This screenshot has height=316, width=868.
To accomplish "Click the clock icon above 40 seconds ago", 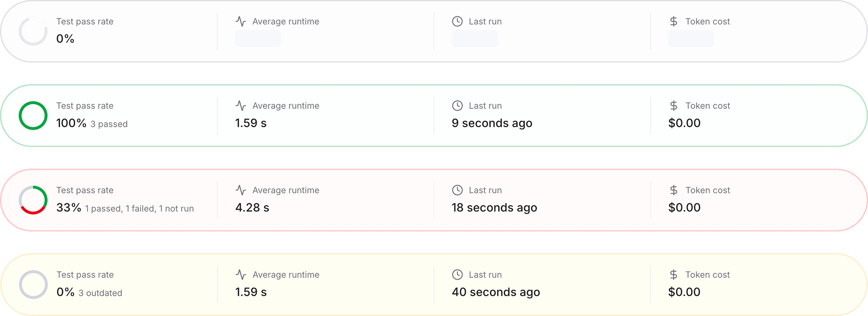I will [x=457, y=275].
